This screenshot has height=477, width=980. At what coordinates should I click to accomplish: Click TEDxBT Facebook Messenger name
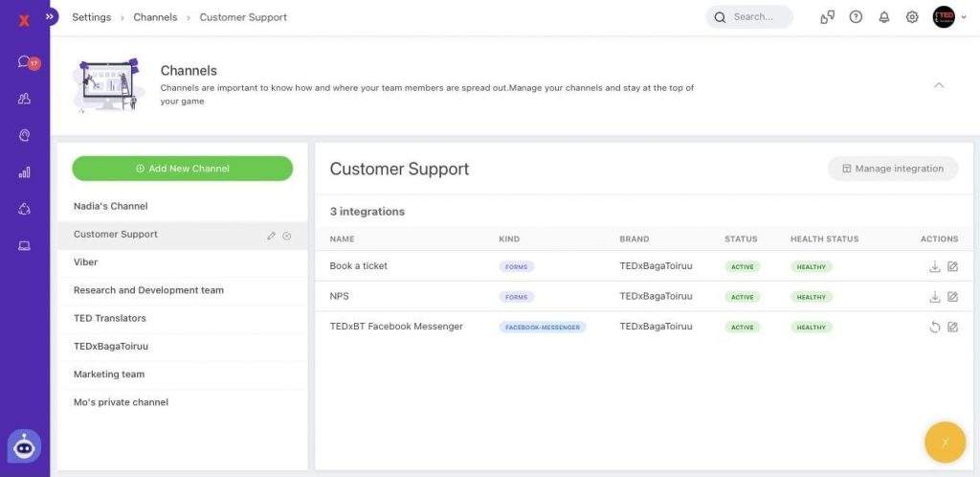click(396, 326)
